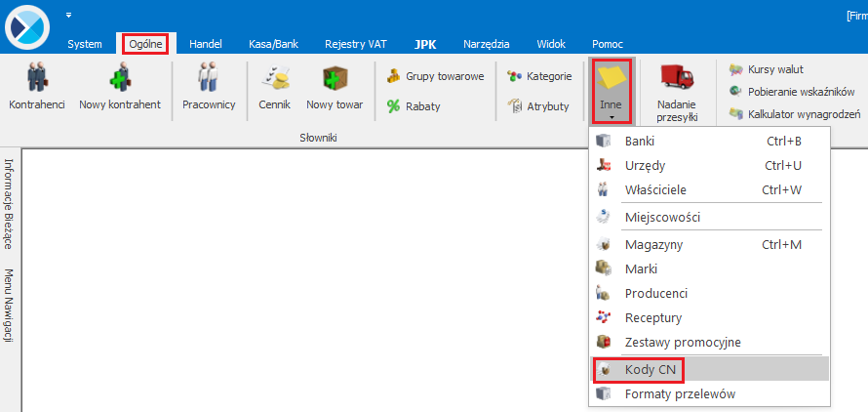The image size is (868, 412).
Task: Select Formaty przelewów from the menu
Action: tap(710, 394)
